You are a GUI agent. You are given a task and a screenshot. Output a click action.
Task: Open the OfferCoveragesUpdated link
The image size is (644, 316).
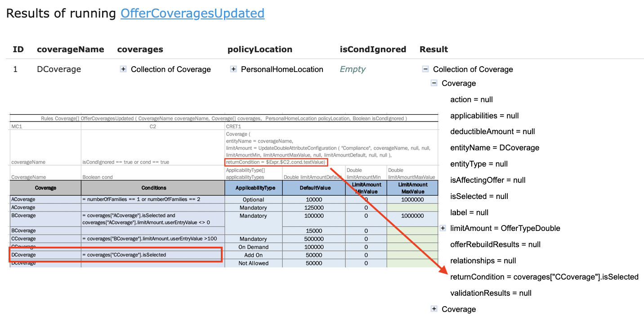[192, 14]
